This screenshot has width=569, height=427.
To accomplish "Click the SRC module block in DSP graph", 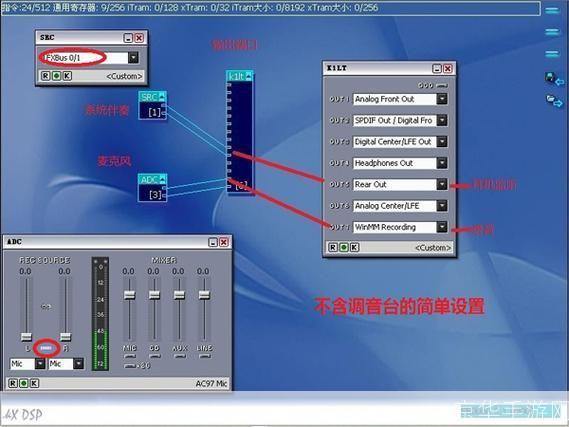I will [152, 105].
